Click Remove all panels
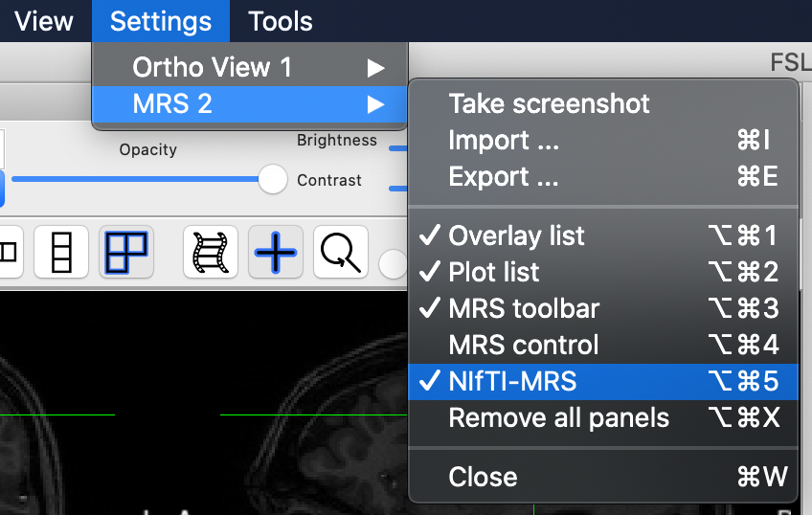The image size is (812, 515). click(x=558, y=417)
